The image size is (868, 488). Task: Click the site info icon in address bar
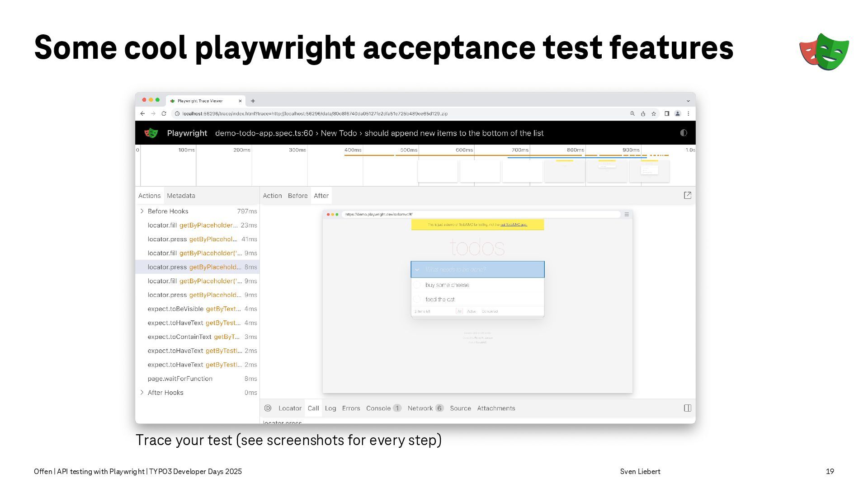[x=177, y=114]
